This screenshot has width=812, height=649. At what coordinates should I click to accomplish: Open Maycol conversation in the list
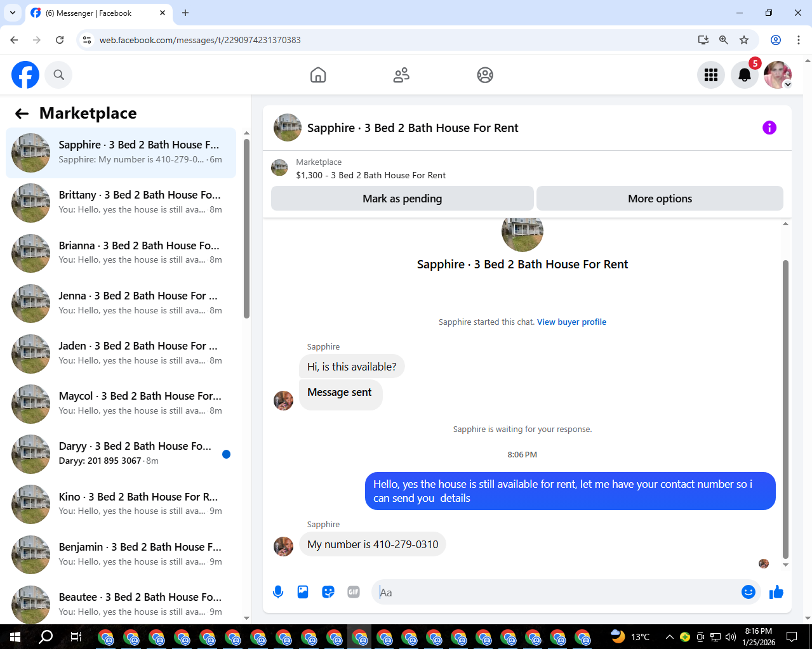(x=121, y=403)
